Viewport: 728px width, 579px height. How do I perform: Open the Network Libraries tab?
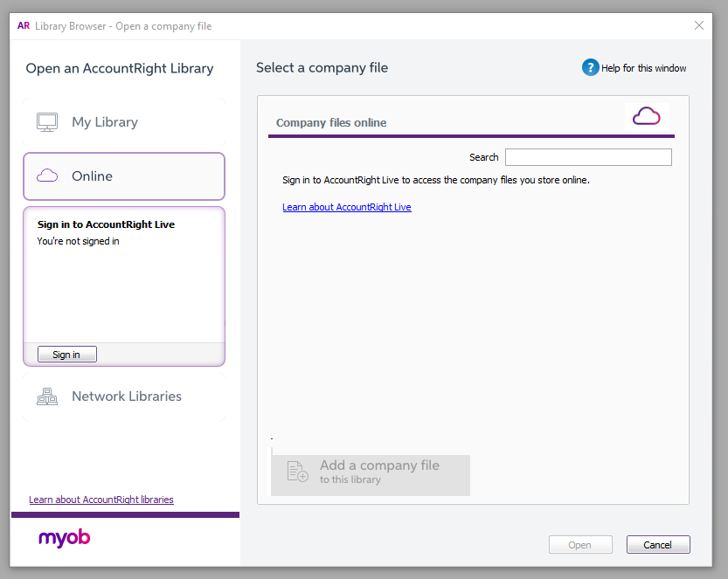[x=124, y=396]
